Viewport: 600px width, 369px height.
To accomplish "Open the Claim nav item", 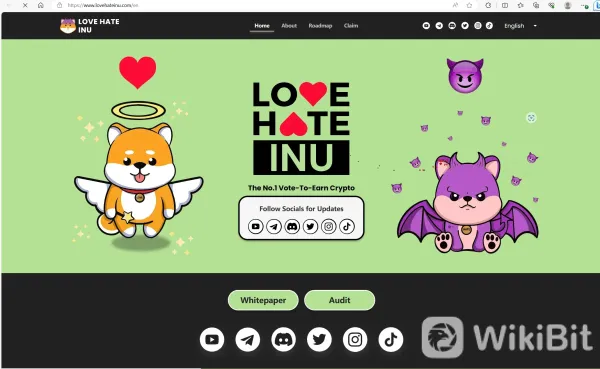I will tap(351, 26).
